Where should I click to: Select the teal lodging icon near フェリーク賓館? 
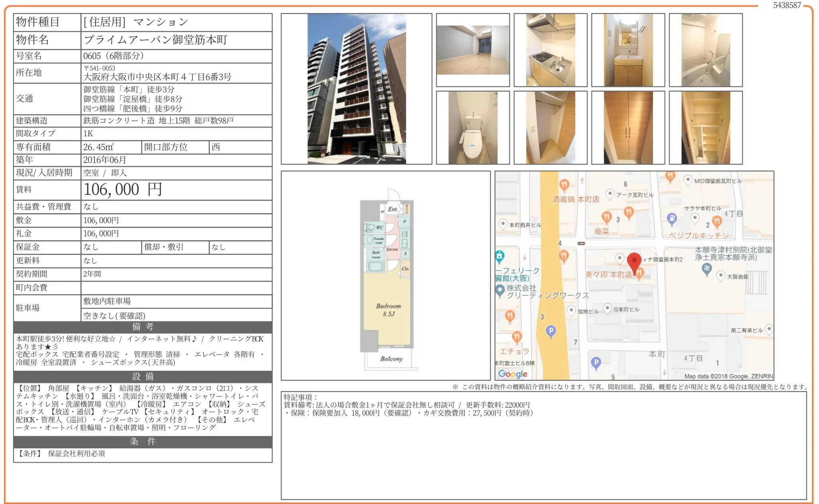click(500, 257)
